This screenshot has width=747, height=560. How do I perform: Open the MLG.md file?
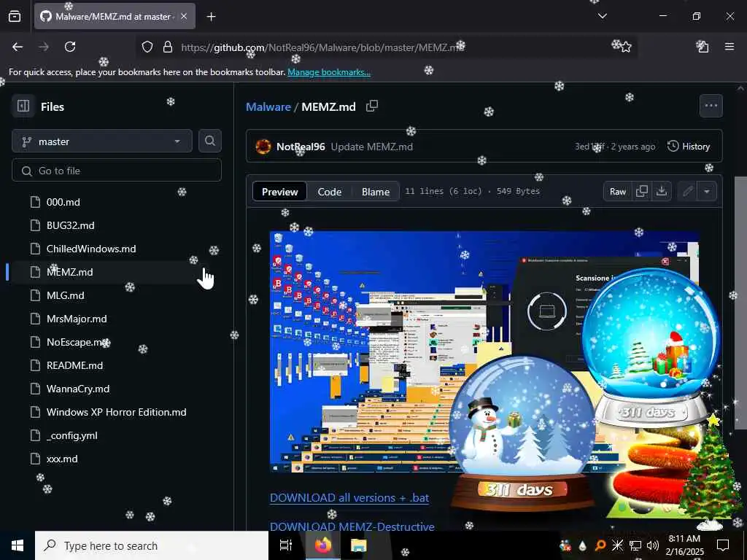coord(65,295)
